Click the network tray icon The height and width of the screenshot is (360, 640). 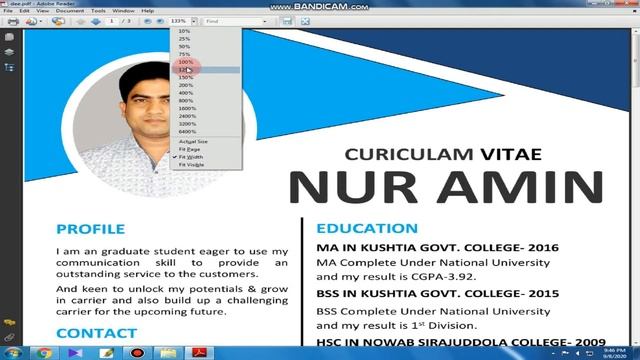(589, 353)
